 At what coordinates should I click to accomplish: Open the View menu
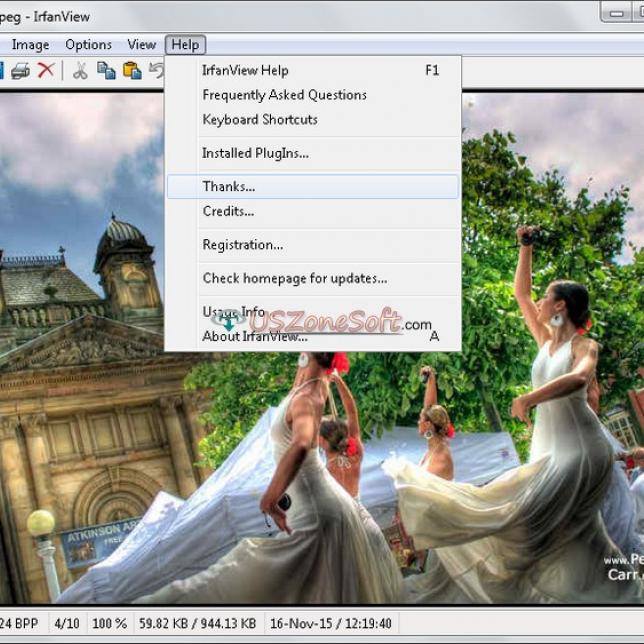point(141,44)
